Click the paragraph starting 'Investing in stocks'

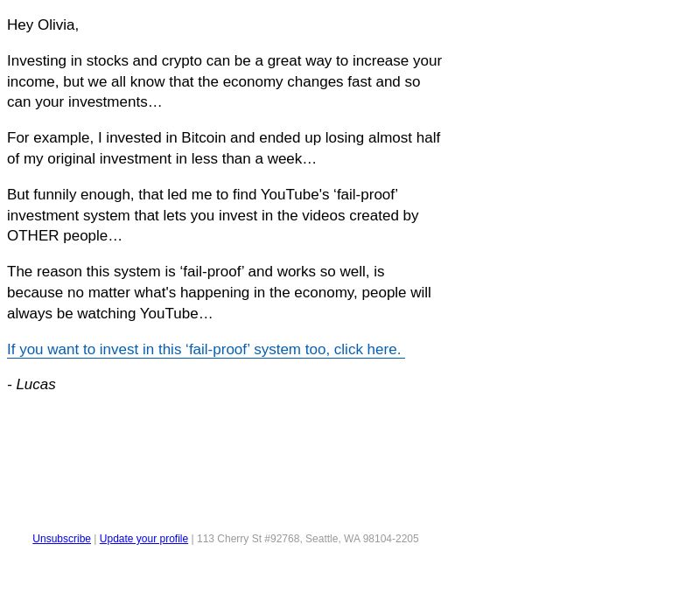225,81
